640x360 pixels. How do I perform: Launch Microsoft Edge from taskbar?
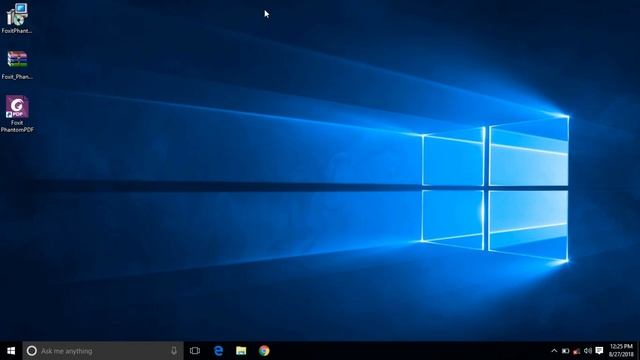click(x=218, y=351)
